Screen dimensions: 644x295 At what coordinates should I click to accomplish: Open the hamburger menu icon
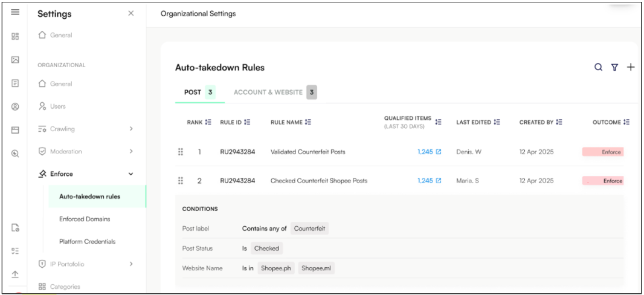[x=15, y=13]
